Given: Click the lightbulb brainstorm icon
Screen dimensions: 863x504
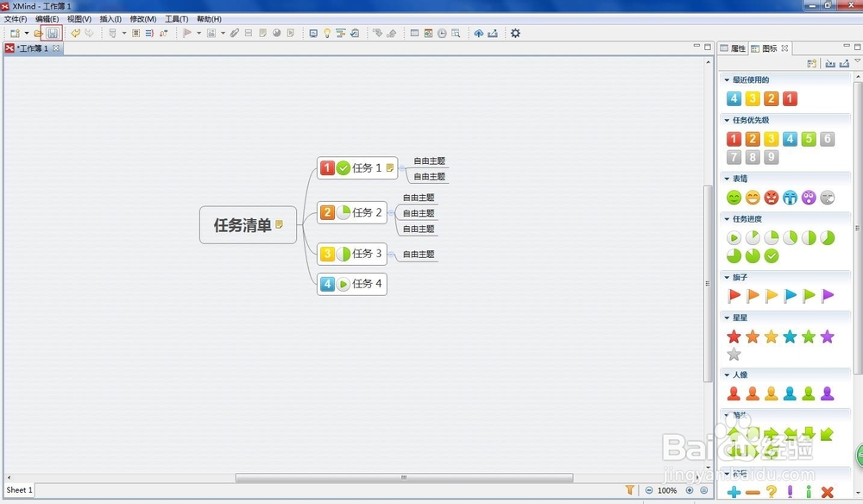Looking at the screenshot, I should pyautogui.click(x=327, y=34).
